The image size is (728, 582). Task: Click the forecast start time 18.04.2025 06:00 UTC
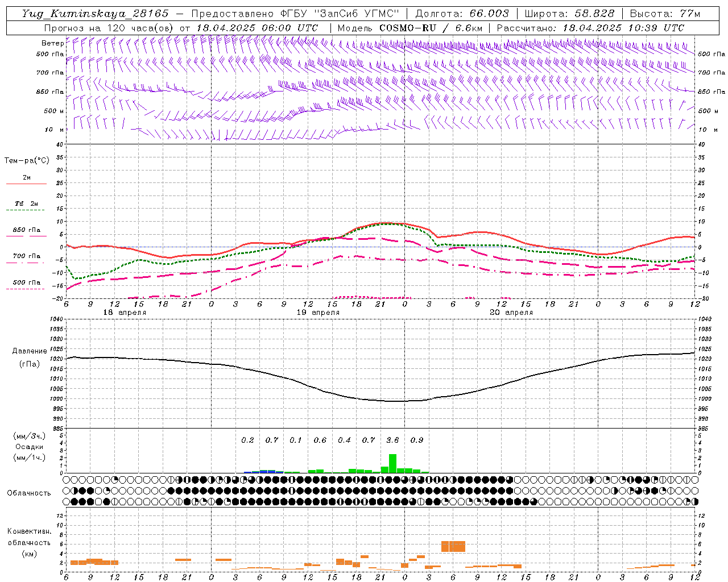pyautogui.click(x=257, y=28)
